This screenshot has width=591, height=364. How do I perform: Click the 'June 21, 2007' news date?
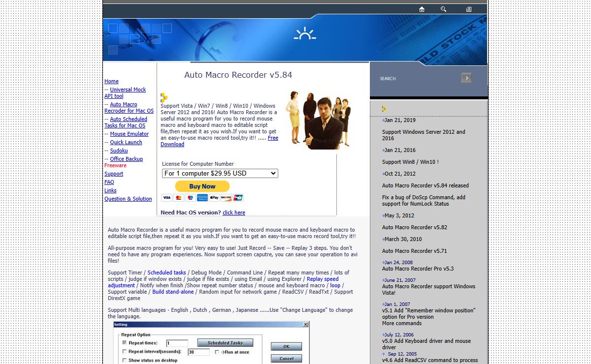point(400,280)
